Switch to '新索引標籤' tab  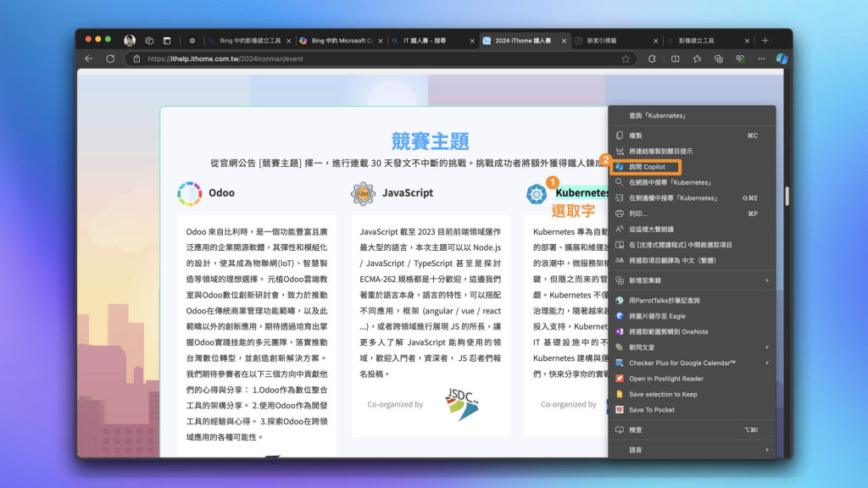(616, 41)
